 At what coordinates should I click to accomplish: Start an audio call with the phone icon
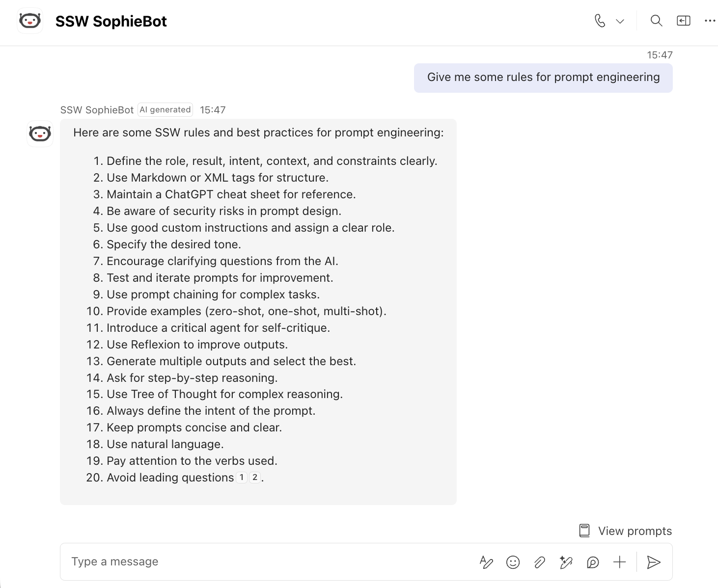click(600, 21)
